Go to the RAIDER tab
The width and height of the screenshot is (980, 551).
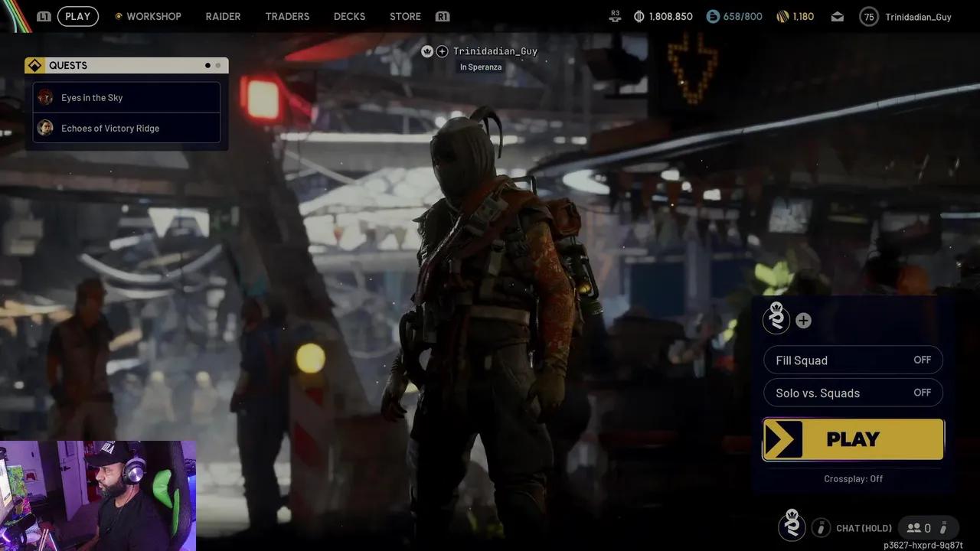[x=223, y=16]
